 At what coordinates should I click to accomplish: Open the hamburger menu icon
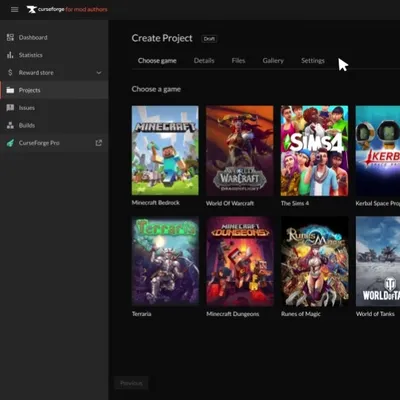click(x=14, y=9)
